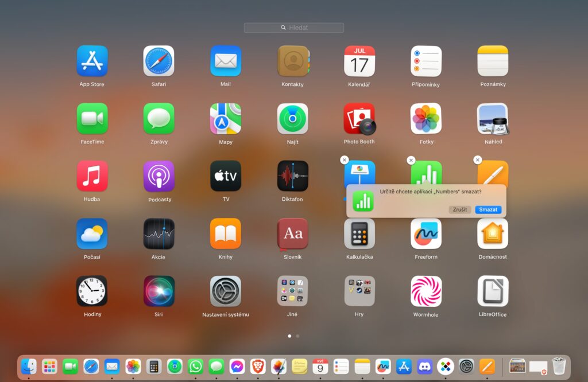Viewport: 588px width, 382px height.
Task: Switch to the second Launchpad page dot
Action: pyautogui.click(x=297, y=336)
